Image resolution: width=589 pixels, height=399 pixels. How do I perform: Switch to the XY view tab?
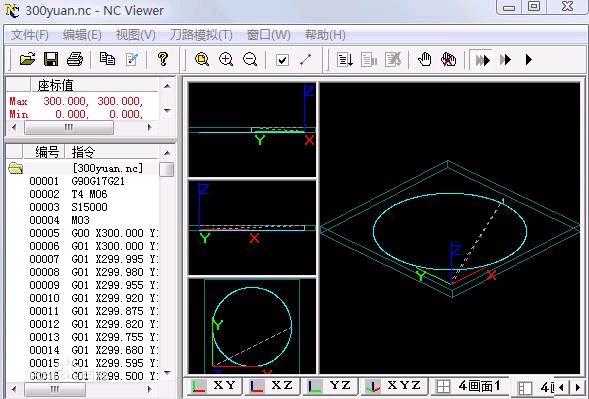pyautogui.click(x=214, y=386)
